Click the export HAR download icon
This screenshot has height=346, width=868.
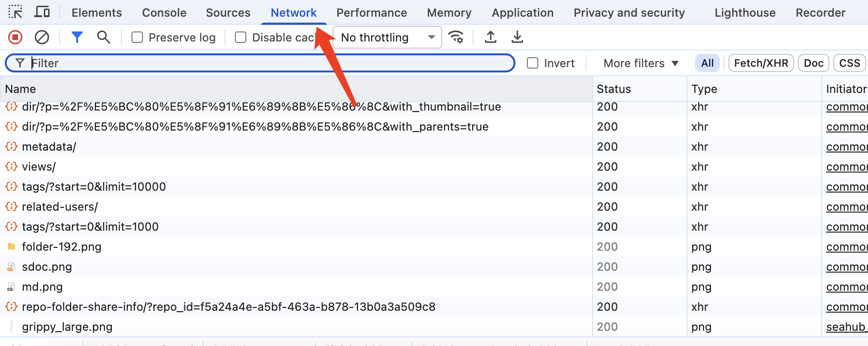(517, 37)
